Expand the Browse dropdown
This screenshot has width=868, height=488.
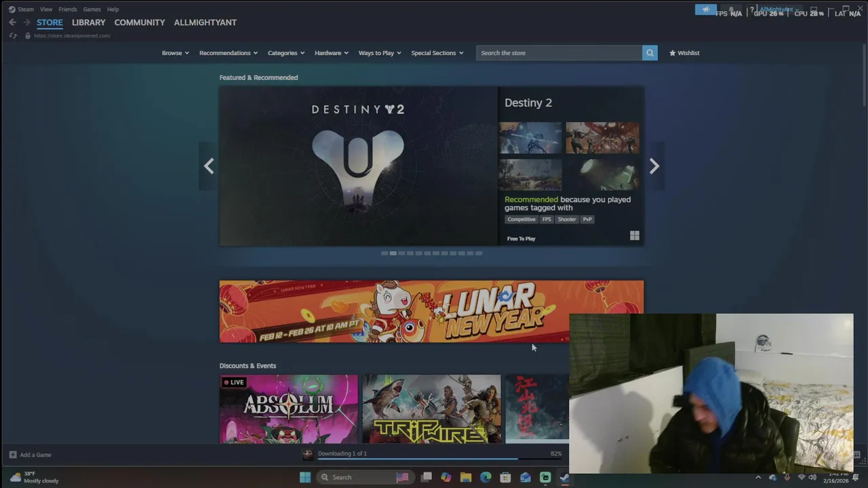[175, 53]
